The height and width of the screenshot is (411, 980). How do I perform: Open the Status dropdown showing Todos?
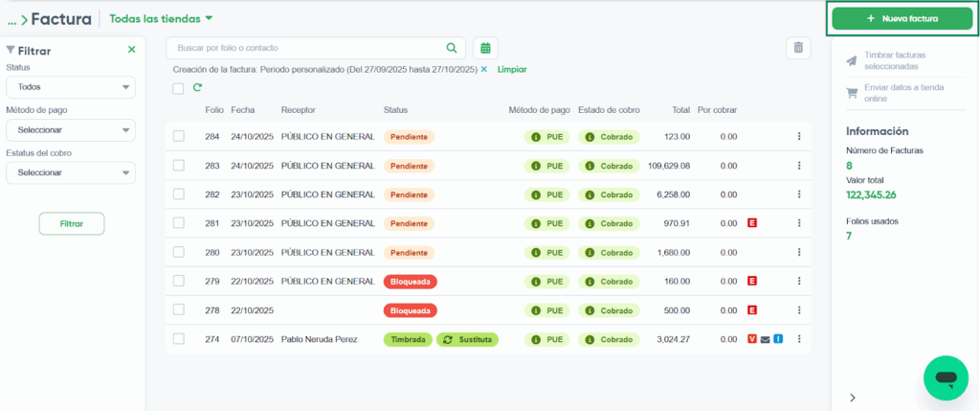(x=70, y=88)
